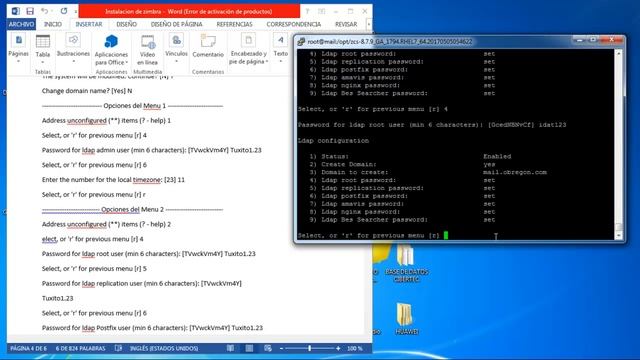Redo action in Quick Access toolbar
Image resolution: width=640 pixels, height=360 pixels.
click(x=64, y=11)
